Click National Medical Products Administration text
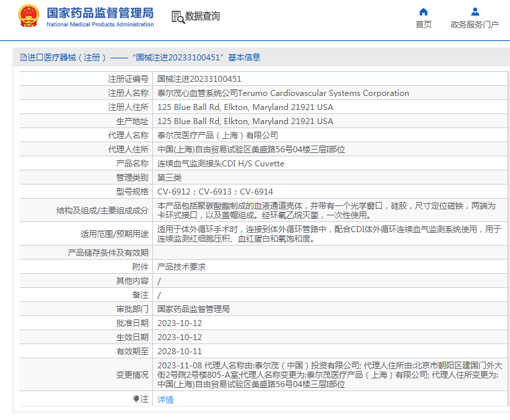Image resolution: width=510 pixels, height=420 pixels. [100, 24]
